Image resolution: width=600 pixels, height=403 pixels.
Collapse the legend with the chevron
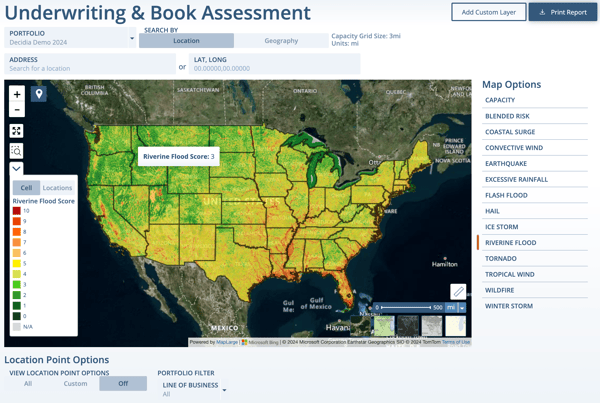coord(16,168)
